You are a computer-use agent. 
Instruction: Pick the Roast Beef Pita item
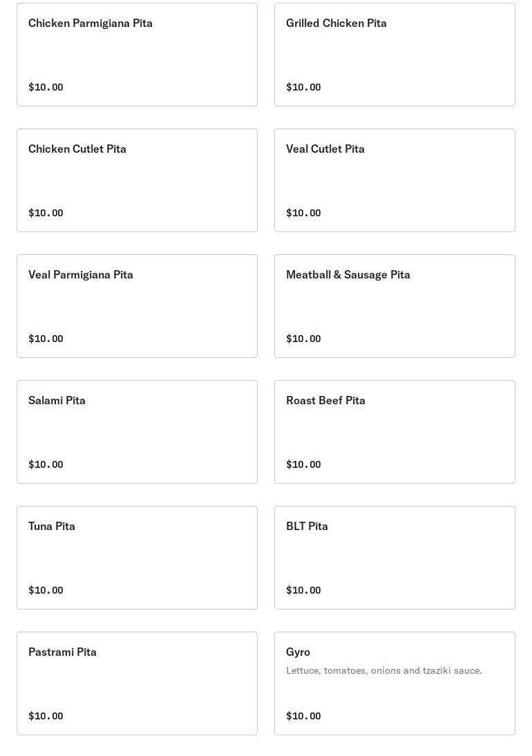(x=395, y=432)
